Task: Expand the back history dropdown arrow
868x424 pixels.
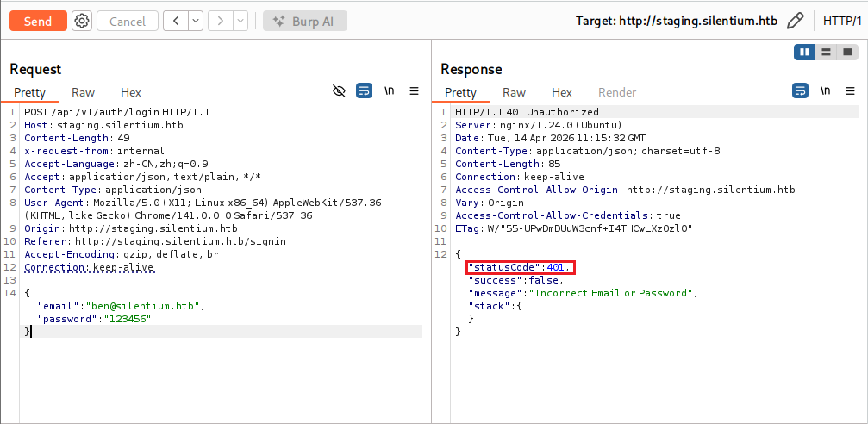Action: 195,21
